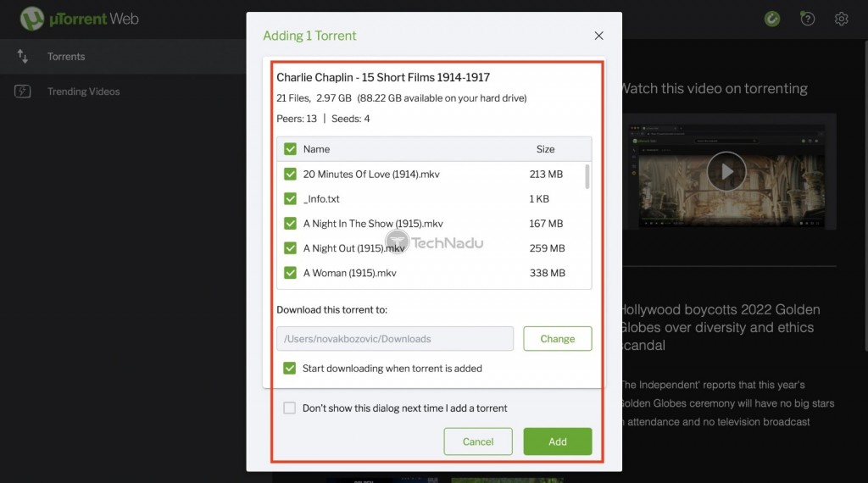
Task: Uncheck 20 Minutes Of Love (1914).mkv
Action: coord(290,174)
